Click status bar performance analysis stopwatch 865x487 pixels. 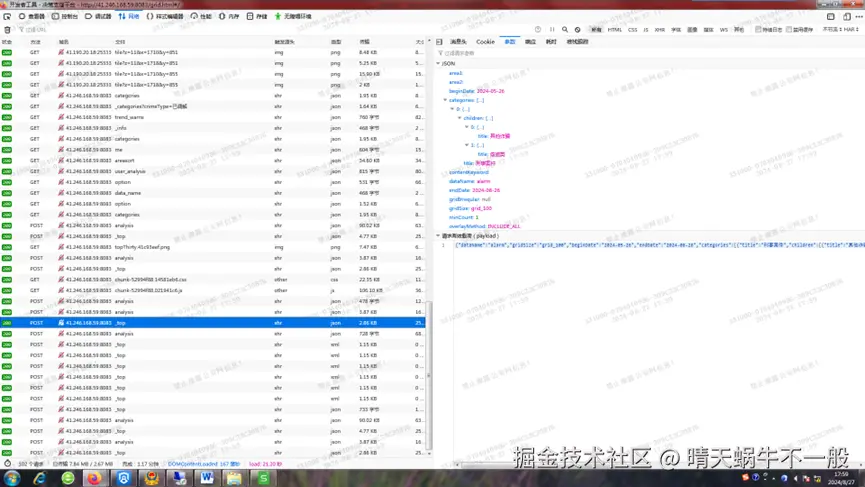click(x=7, y=464)
